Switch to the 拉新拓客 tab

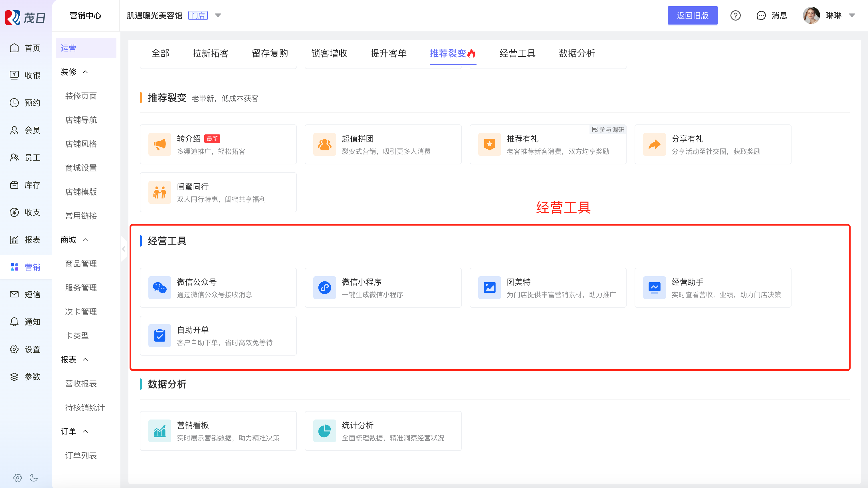tap(210, 53)
